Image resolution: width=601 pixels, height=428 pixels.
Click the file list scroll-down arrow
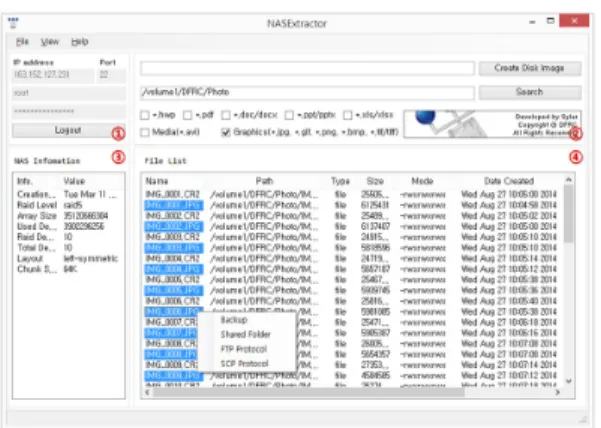(569, 381)
